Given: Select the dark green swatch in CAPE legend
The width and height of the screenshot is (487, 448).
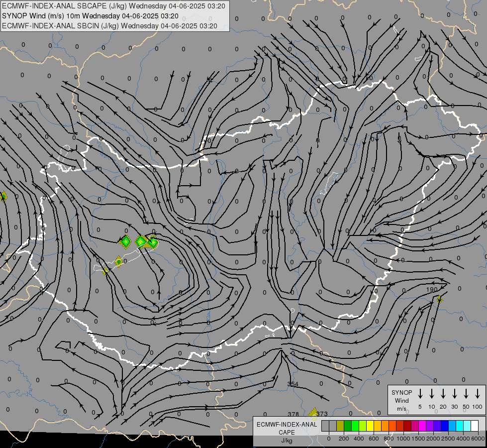Looking at the screenshot, I should pyautogui.click(x=348, y=426).
